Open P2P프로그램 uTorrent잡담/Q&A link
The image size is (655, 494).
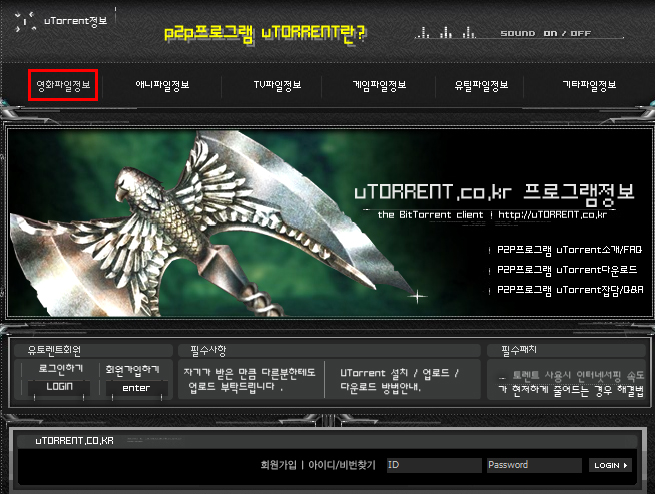570,290
